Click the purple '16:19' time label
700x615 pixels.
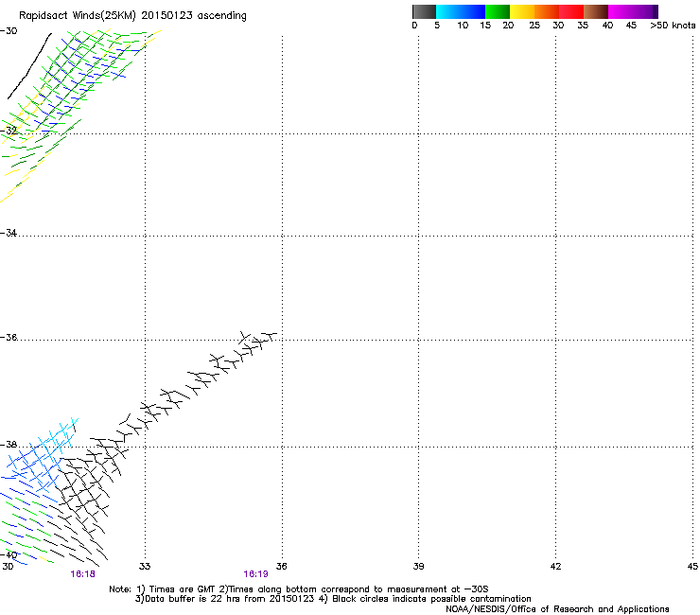pyautogui.click(x=255, y=574)
